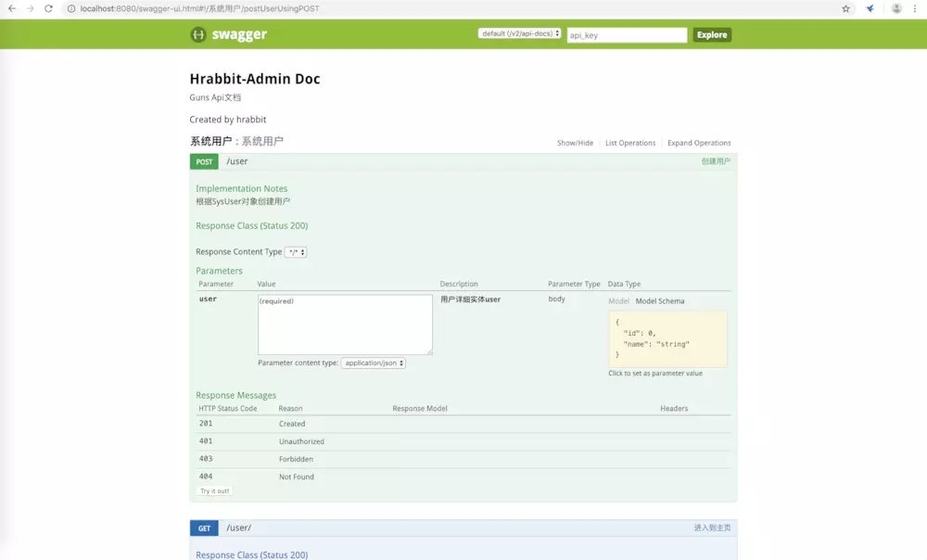The image size is (927, 560).
Task: Focus the api_key input field
Action: (x=627, y=35)
